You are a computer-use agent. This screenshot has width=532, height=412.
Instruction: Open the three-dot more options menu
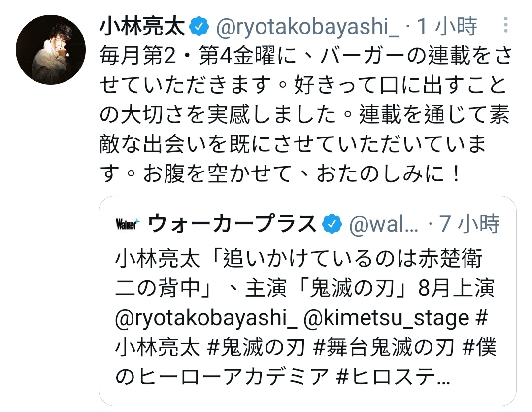coord(505,25)
